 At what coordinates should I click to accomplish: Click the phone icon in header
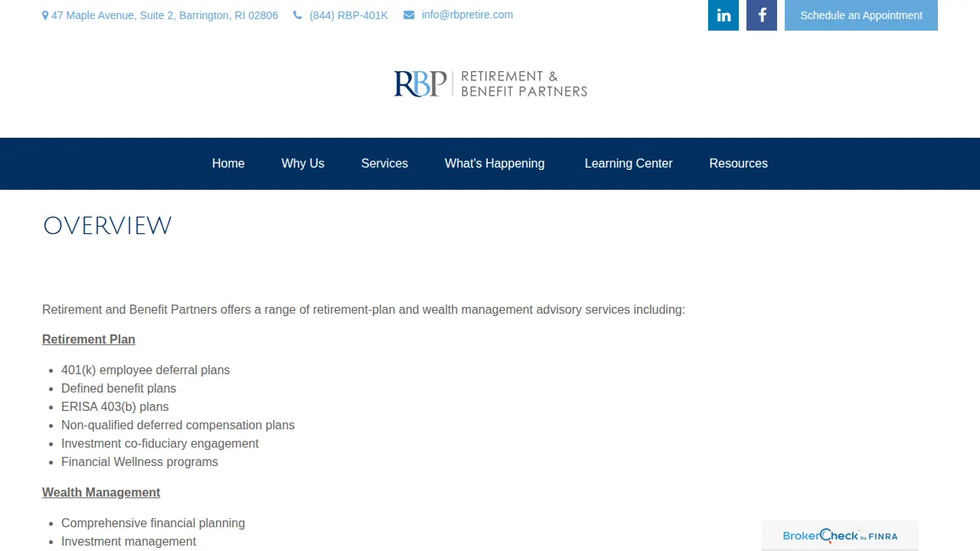(298, 15)
